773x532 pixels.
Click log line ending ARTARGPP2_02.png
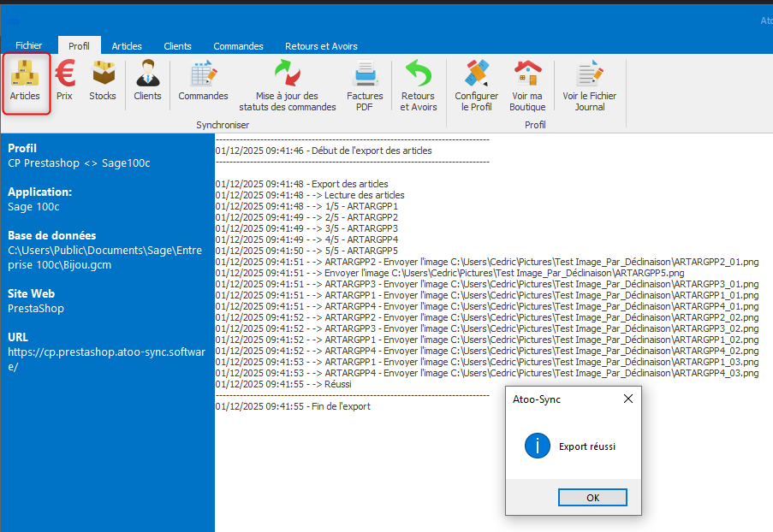487,317
